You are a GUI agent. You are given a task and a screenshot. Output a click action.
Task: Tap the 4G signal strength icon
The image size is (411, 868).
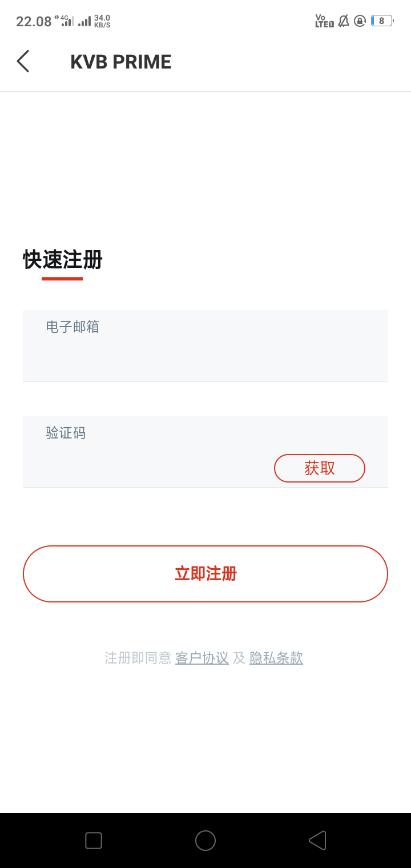65,21
